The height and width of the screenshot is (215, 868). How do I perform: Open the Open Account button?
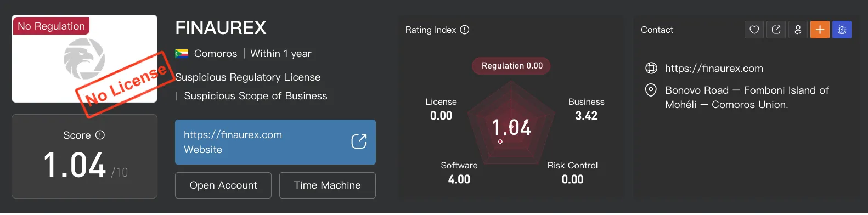(223, 185)
